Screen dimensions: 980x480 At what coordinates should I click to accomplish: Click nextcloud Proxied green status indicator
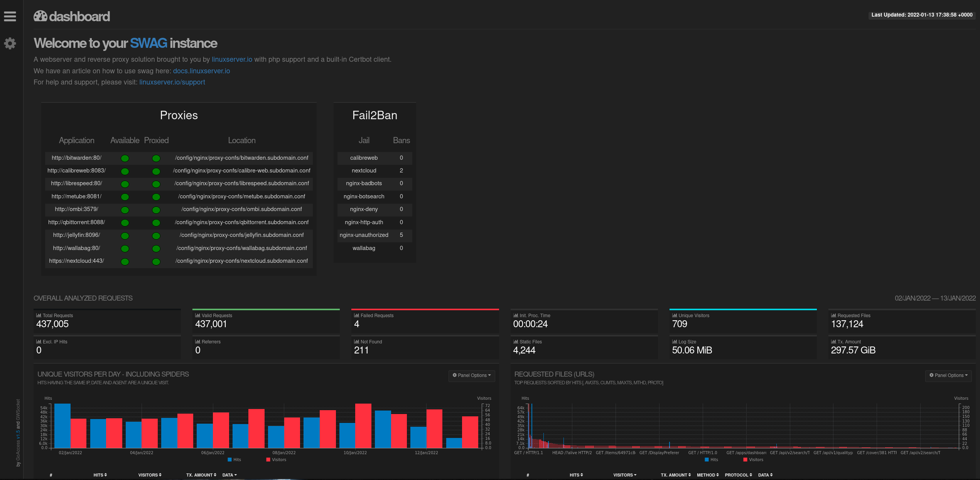156,262
